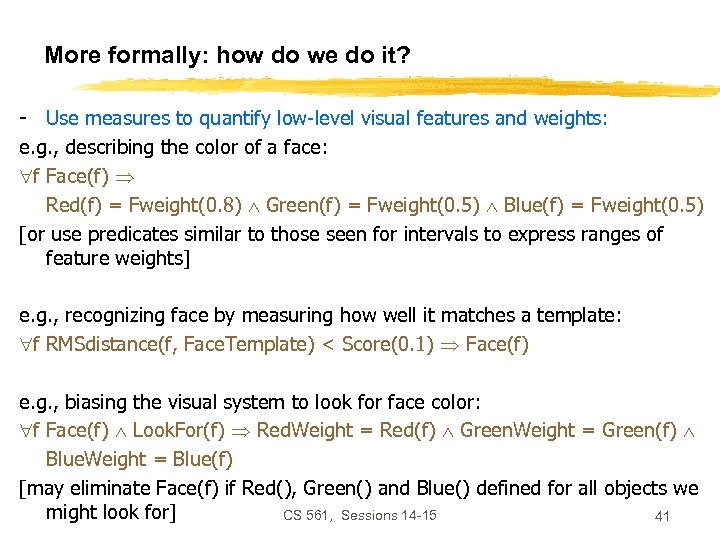
Task: Click the "Red(f) = Fweight(0.8)" expression
Action: pos(144,206)
